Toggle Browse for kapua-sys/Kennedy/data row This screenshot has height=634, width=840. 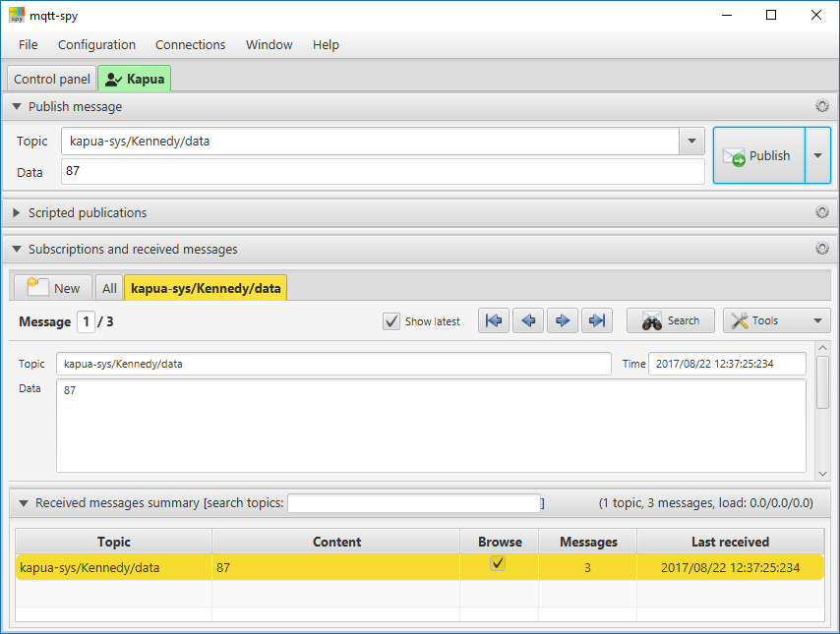[x=499, y=563]
